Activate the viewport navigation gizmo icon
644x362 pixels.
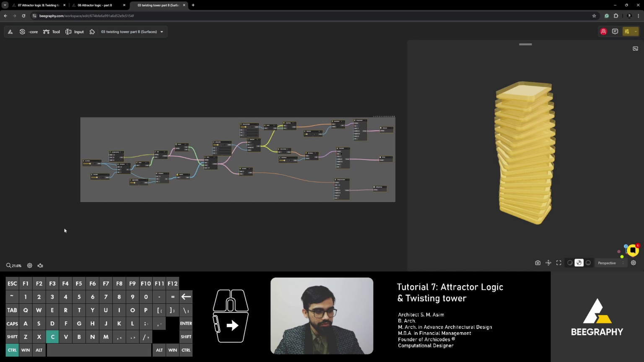click(x=548, y=263)
